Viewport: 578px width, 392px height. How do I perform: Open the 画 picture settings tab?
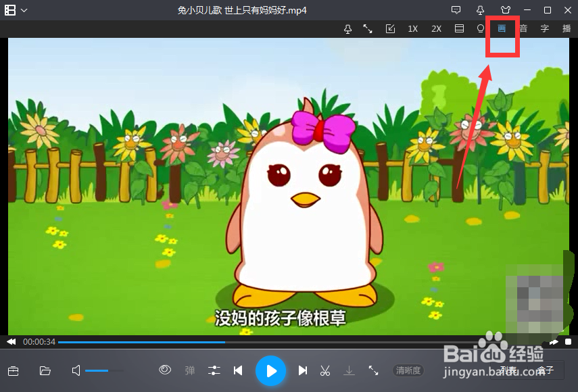[502, 28]
